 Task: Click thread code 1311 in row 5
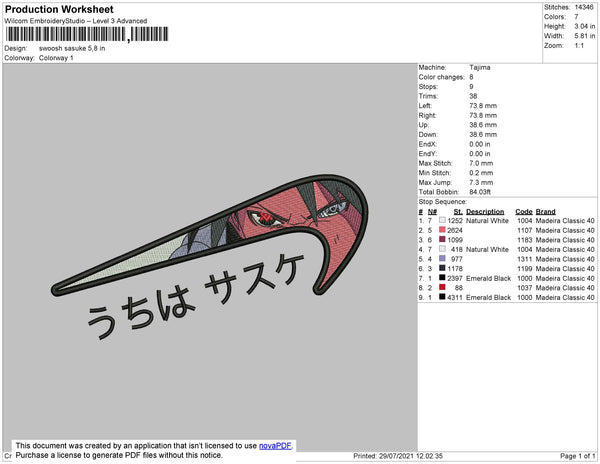coord(525,259)
